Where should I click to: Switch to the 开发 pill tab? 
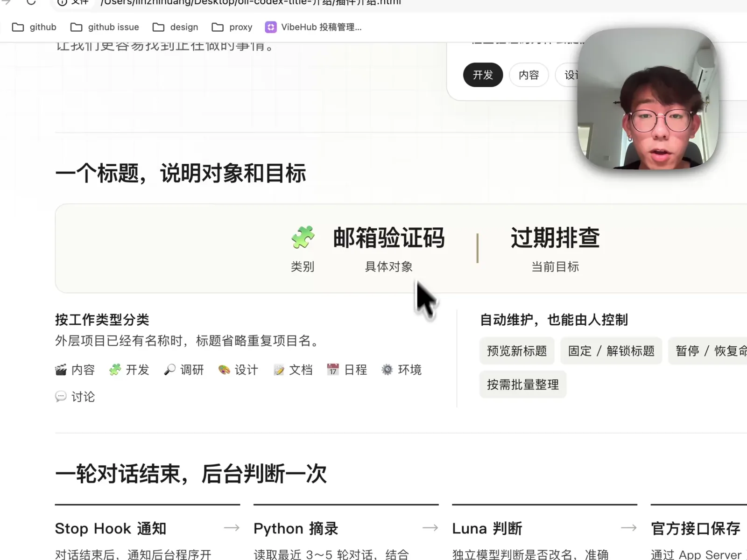[x=483, y=75]
